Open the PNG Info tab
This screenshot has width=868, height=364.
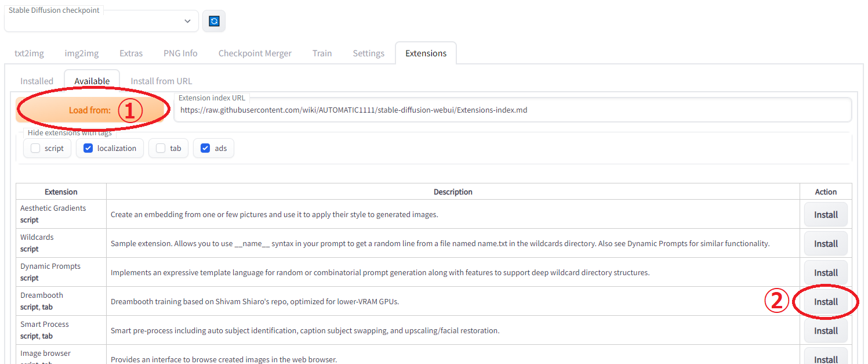(180, 53)
